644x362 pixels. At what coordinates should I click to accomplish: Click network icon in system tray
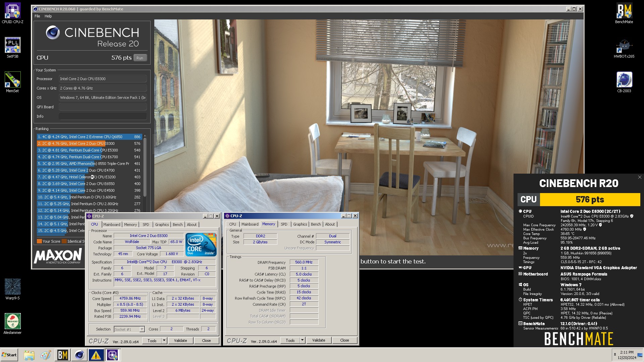tap(640, 355)
